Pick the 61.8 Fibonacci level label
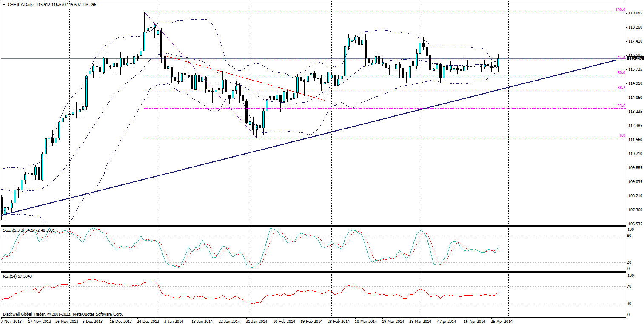The width and height of the screenshot is (644, 325). coord(621,58)
